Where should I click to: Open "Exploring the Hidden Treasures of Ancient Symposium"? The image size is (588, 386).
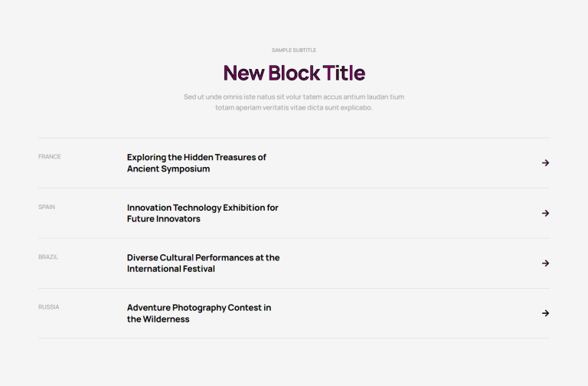point(197,163)
